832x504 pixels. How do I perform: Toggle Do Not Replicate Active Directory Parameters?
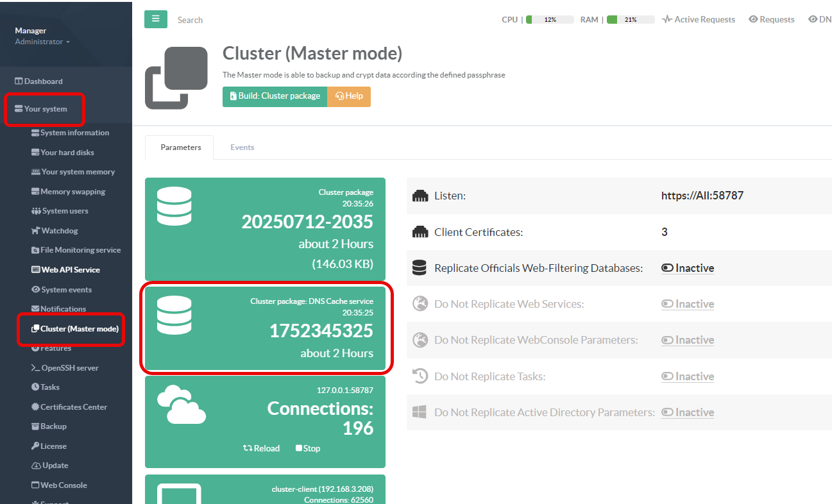tap(688, 412)
